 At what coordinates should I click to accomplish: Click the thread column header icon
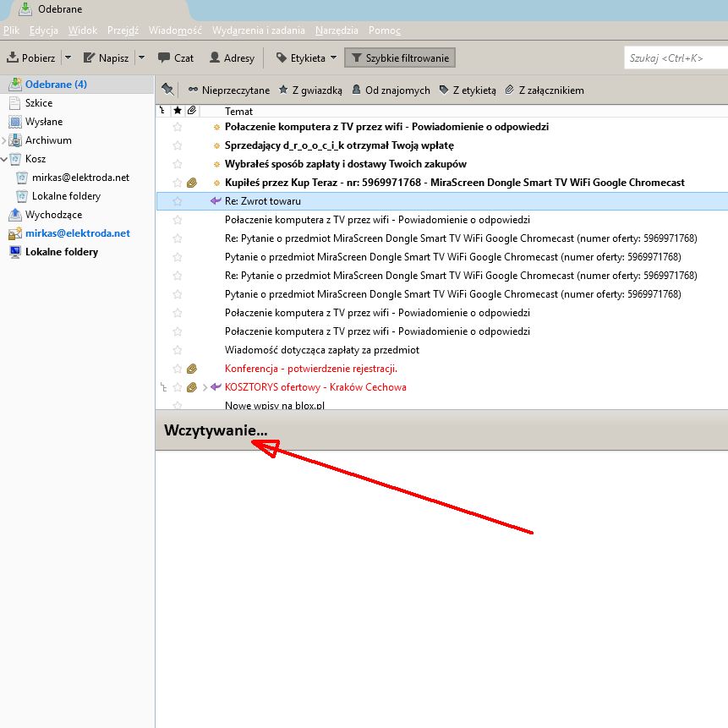[162, 111]
